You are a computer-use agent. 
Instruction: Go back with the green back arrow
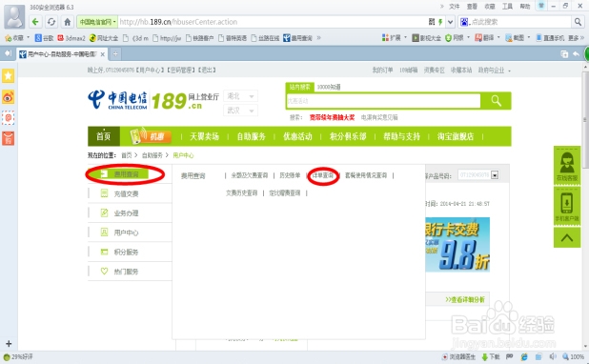tap(35, 22)
